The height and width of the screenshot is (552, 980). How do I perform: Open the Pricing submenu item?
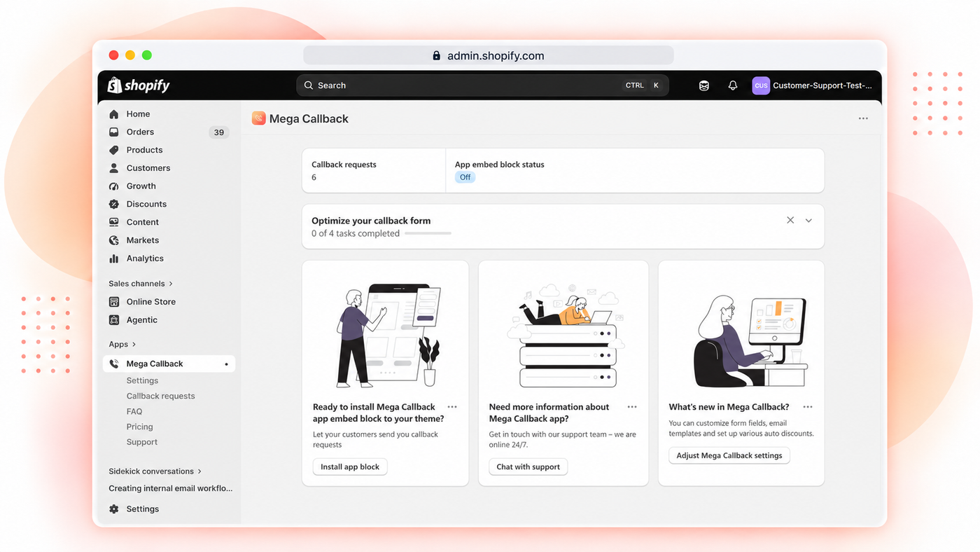click(140, 427)
